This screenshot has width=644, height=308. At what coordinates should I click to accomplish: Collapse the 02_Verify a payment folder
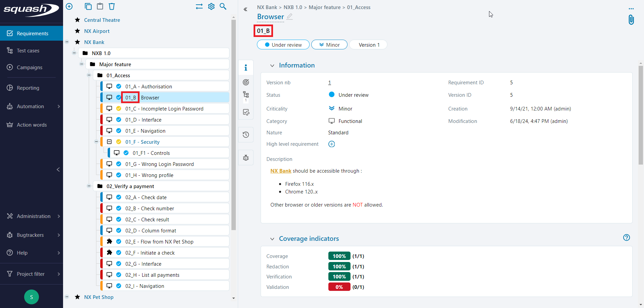point(89,186)
